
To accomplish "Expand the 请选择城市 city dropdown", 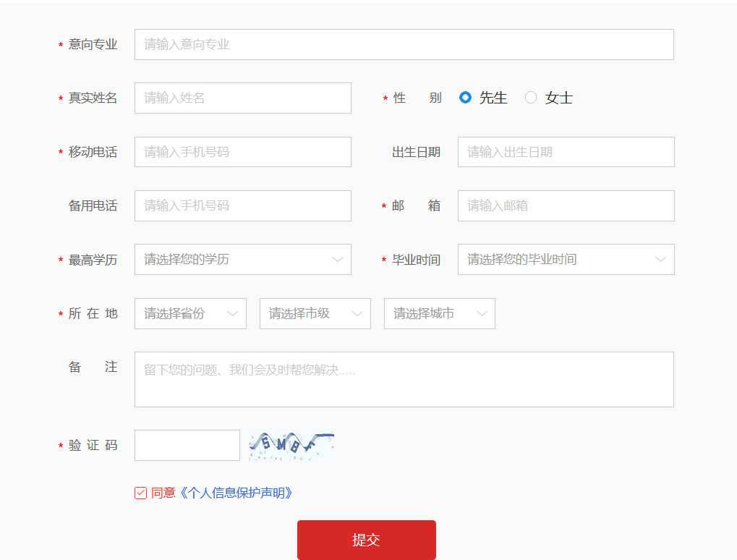I will (x=439, y=313).
